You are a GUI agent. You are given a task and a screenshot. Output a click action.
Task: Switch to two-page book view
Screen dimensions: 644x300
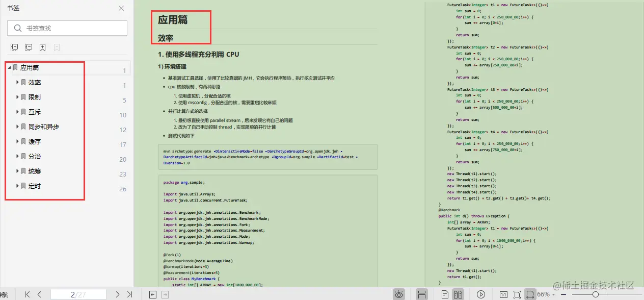pyautogui.click(x=458, y=294)
